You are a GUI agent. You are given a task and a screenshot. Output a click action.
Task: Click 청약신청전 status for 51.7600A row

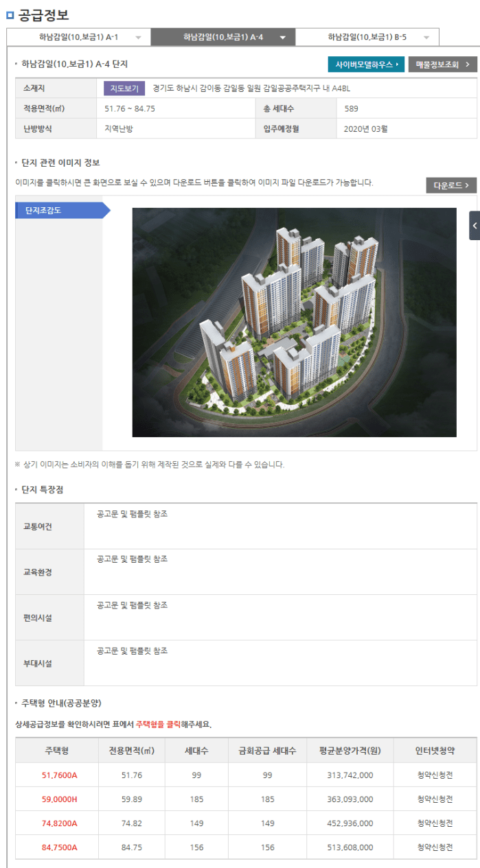pyautogui.click(x=435, y=775)
